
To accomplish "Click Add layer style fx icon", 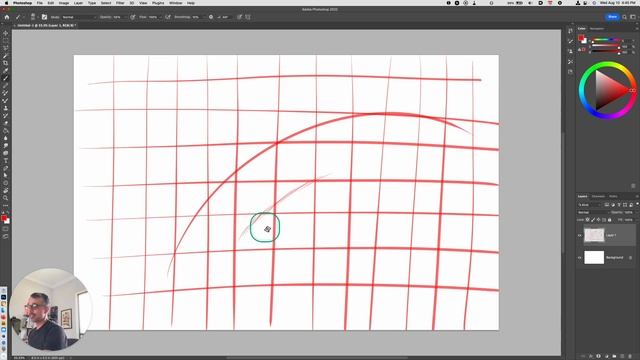I will pos(591,356).
